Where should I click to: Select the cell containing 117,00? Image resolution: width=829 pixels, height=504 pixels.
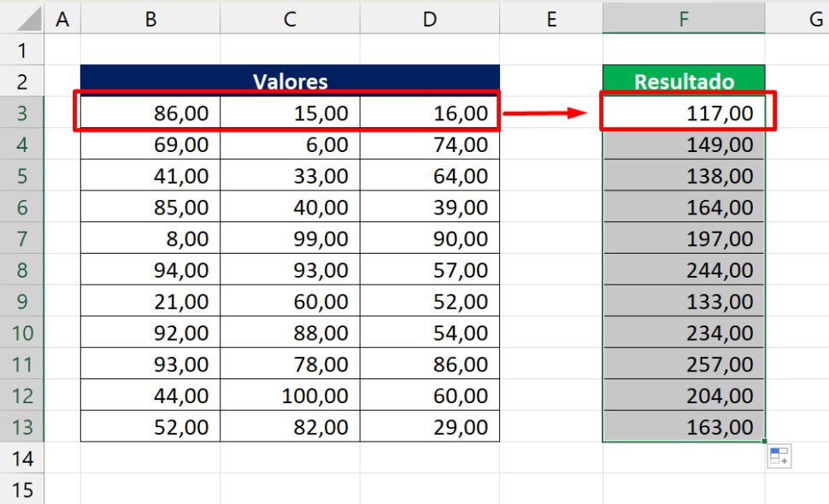tap(684, 113)
